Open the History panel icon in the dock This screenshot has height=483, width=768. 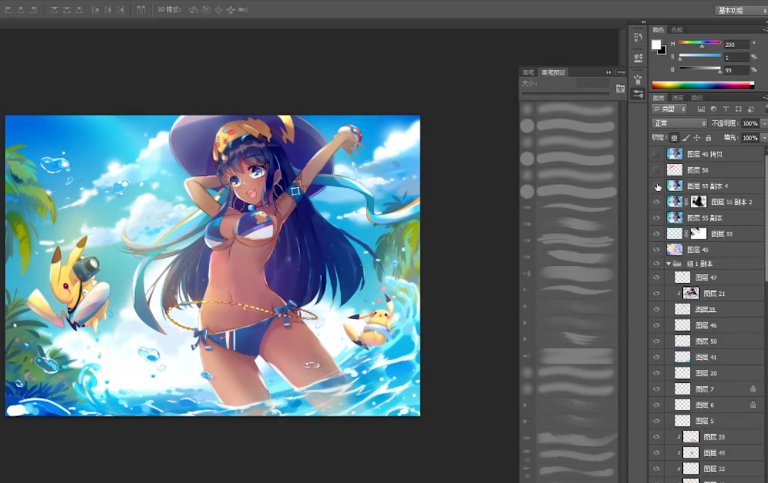pyautogui.click(x=638, y=37)
